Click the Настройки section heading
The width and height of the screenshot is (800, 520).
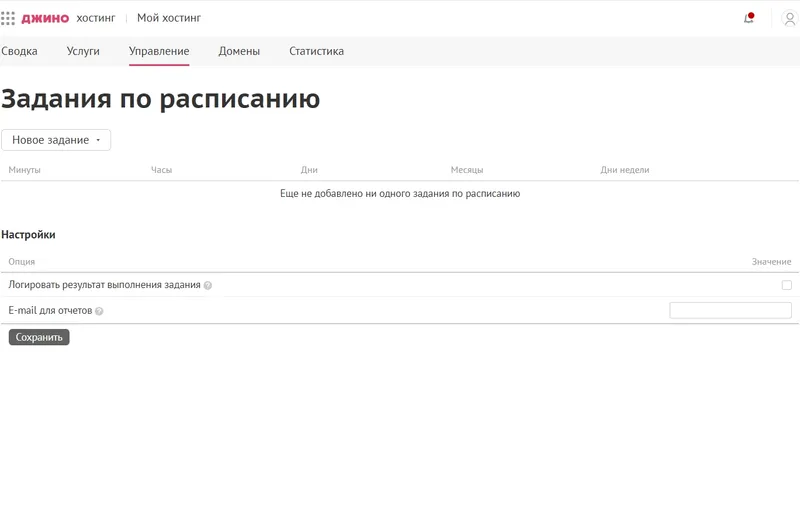point(28,235)
